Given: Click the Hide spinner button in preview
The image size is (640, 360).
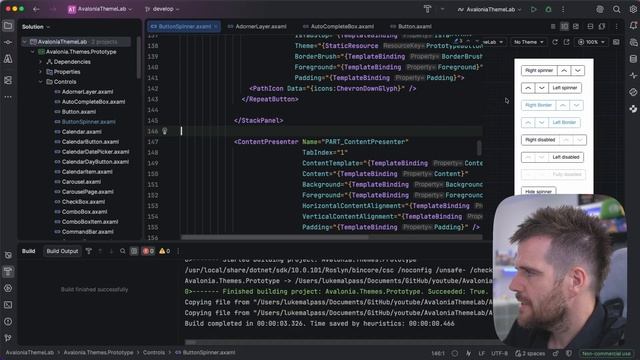Looking at the screenshot, I should 538,191.
